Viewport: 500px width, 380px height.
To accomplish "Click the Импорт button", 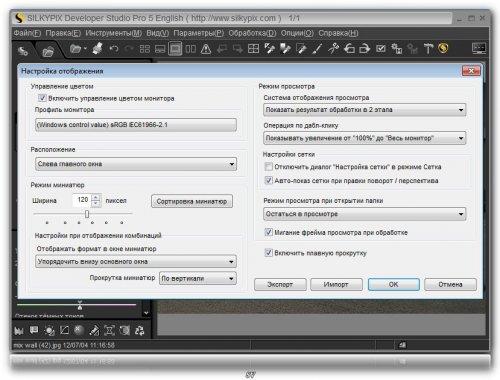I will pyautogui.click(x=336, y=284).
